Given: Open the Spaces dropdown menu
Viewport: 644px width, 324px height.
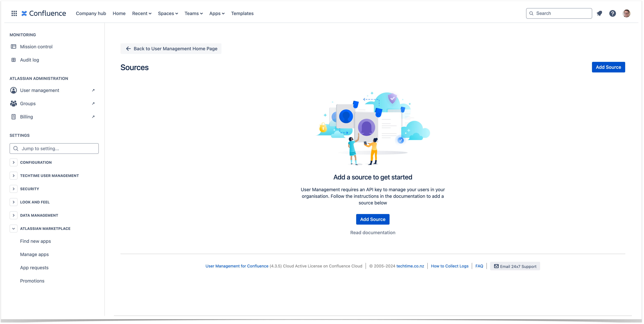Looking at the screenshot, I should (168, 13).
